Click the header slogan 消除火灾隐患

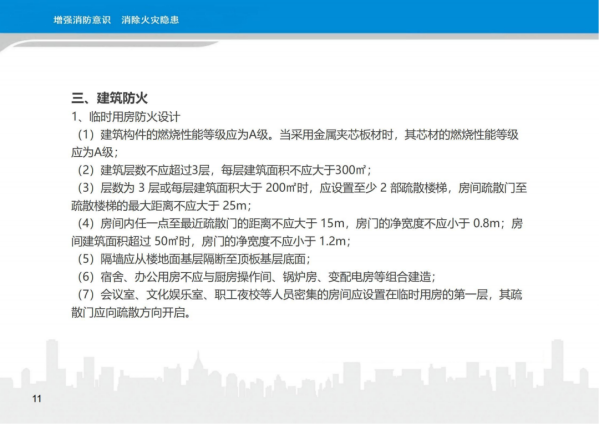[150, 20]
